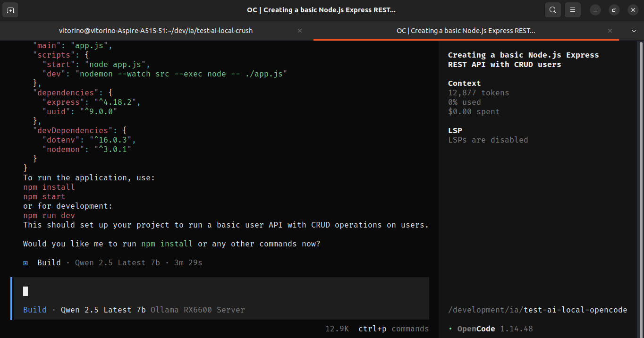Click LSPs are disabled text
This screenshot has width=644, height=338.
[488, 140]
